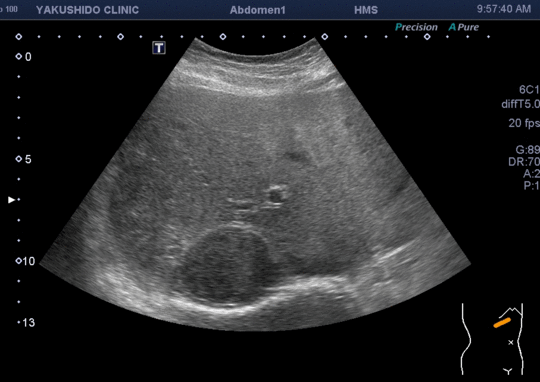Viewport: 540px width, 382px height.
Task: Click the 10 cm depth scale diamond
Action: click(x=19, y=261)
